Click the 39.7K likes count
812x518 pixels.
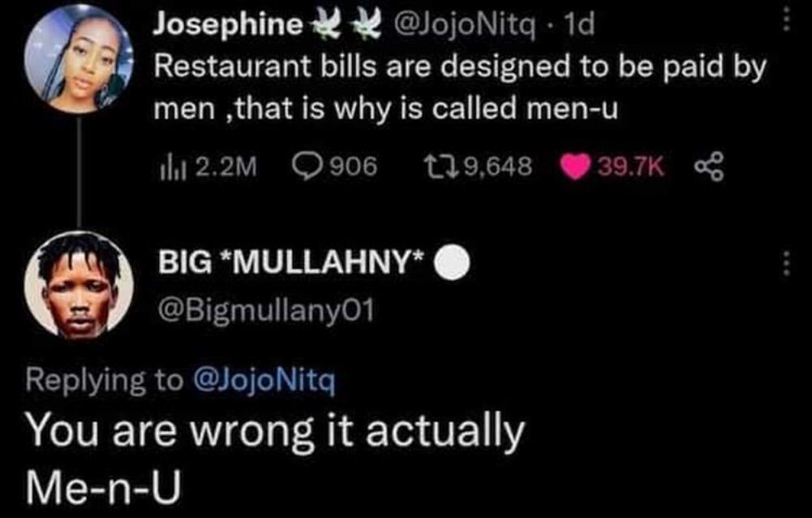pyautogui.click(x=630, y=167)
